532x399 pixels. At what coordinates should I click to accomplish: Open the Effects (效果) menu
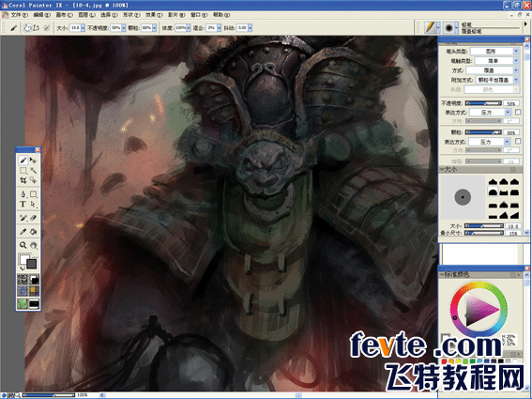[154, 15]
